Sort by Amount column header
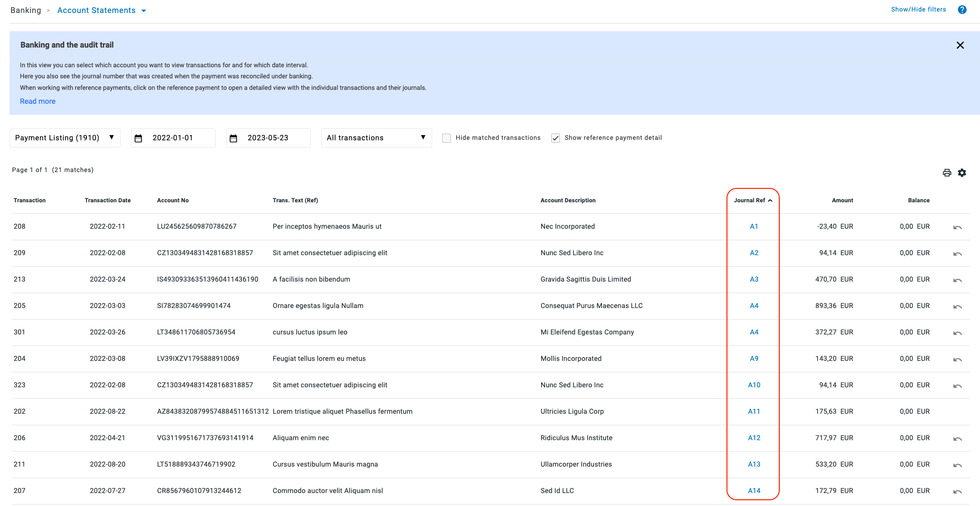The image size is (980, 506). pyautogui.click(x=842, y=200)
